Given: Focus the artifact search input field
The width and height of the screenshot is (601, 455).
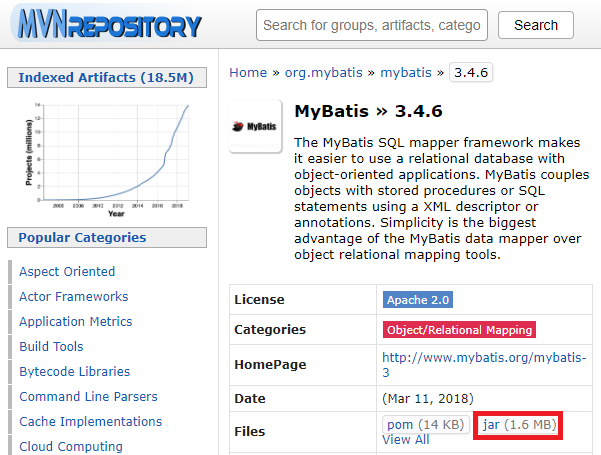Looking at the screenshot, I should pyautogui.click(x=372, y=25).
